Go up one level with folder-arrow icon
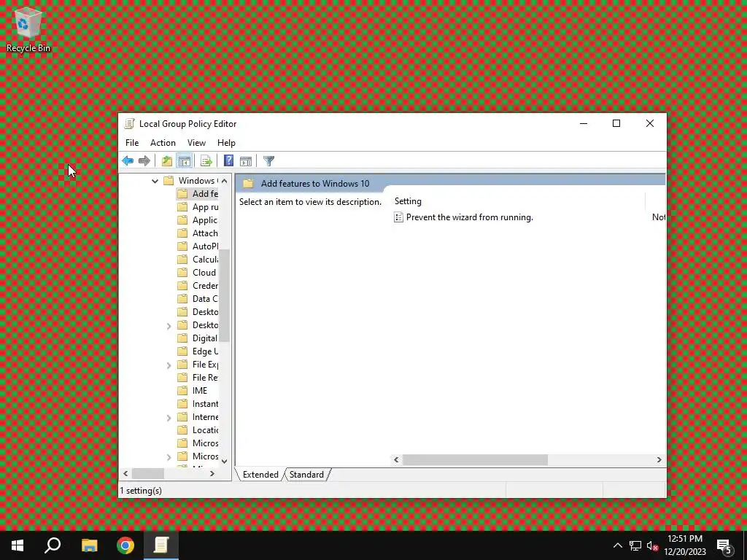This screenshot has height=560, width=747. click(x=167, y=161)
